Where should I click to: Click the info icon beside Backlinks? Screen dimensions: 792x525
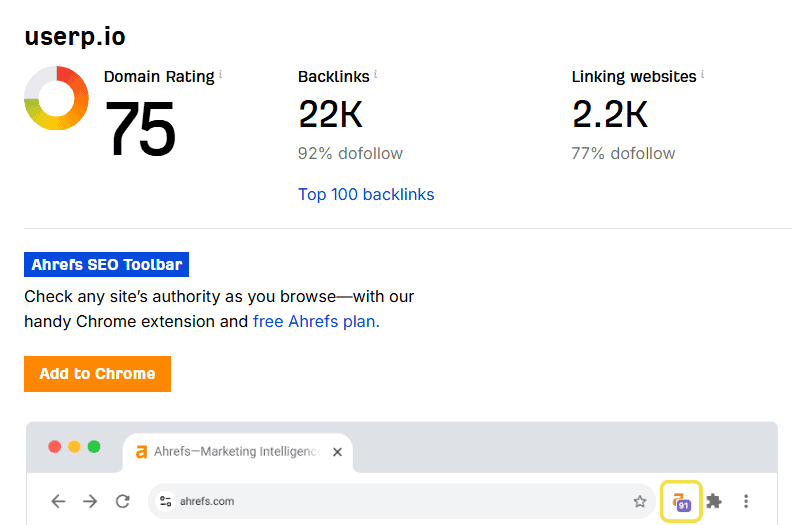(375, 75)
